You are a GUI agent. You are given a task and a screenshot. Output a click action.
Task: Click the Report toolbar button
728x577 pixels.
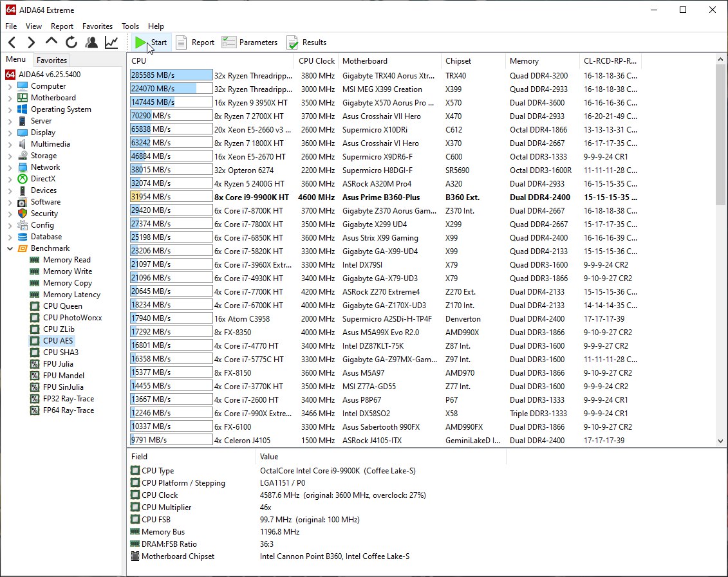pos(196,42)
